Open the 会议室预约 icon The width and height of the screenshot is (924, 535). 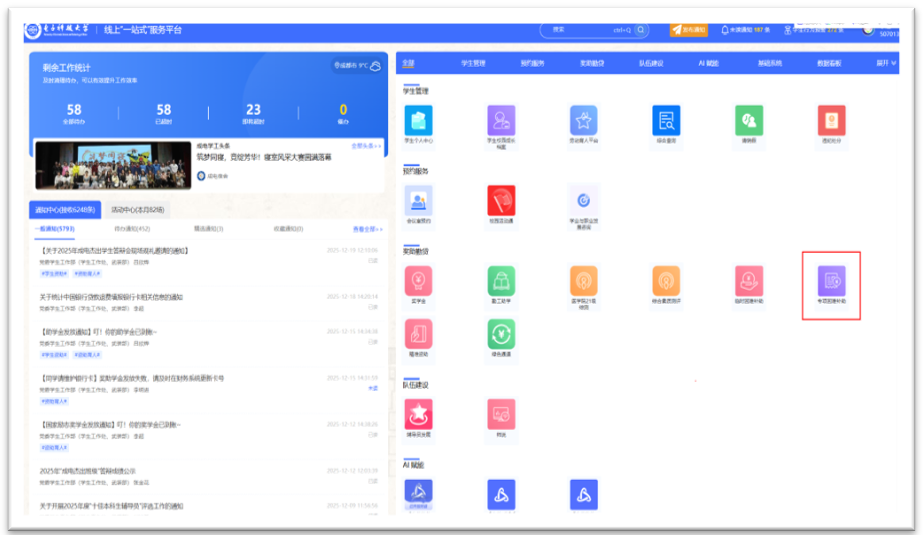[418, 201]
